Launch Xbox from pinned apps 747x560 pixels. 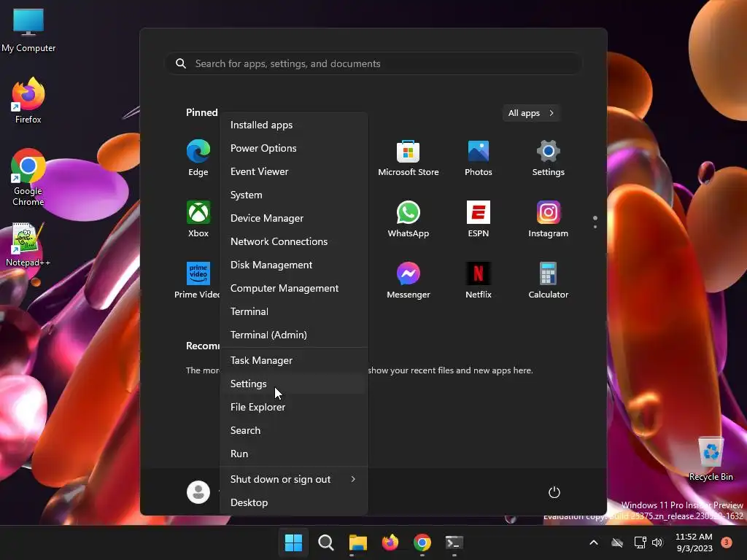pyautogui.click(x=198, y=219)
